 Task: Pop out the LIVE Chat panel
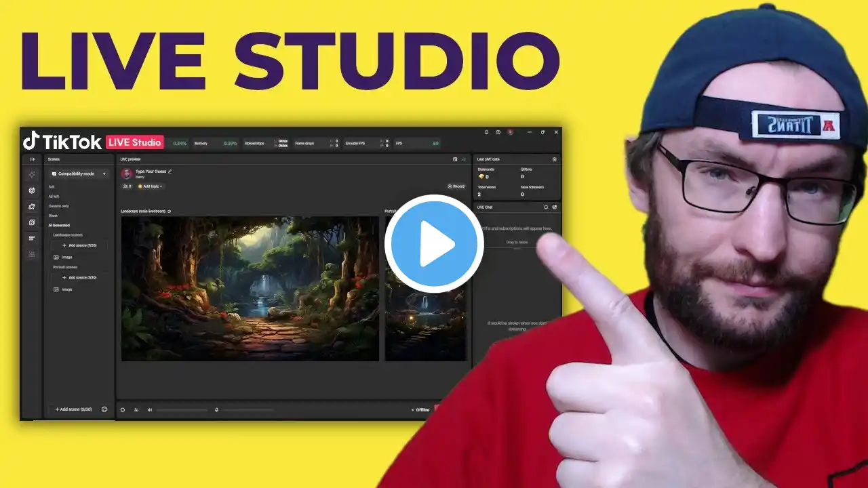(555, 207)
